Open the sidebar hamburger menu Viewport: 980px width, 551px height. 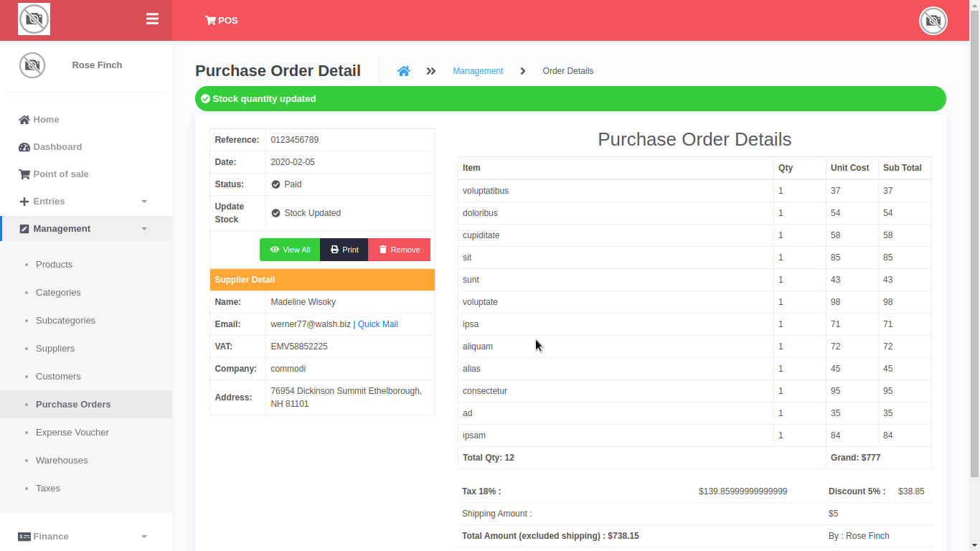pyautogui.click(x=152, y=19)
